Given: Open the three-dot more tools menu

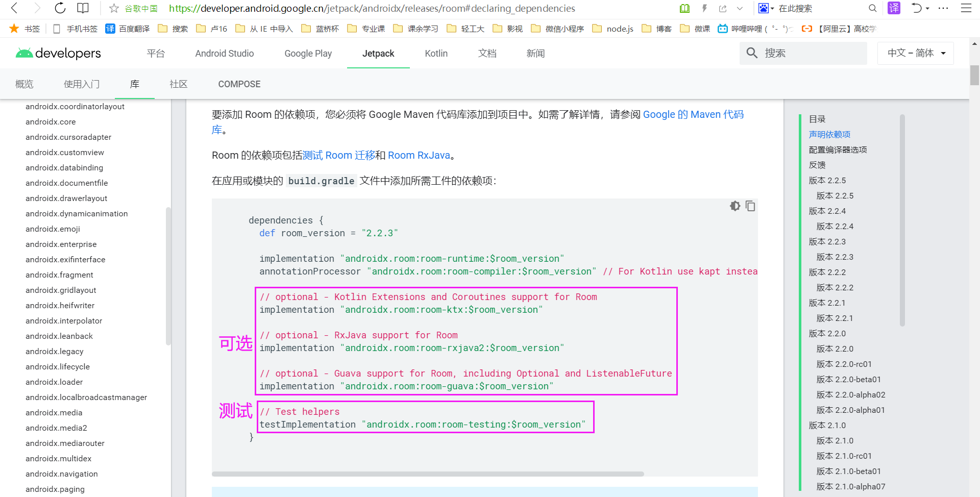Looking at the screenshot, I should 943,8.
